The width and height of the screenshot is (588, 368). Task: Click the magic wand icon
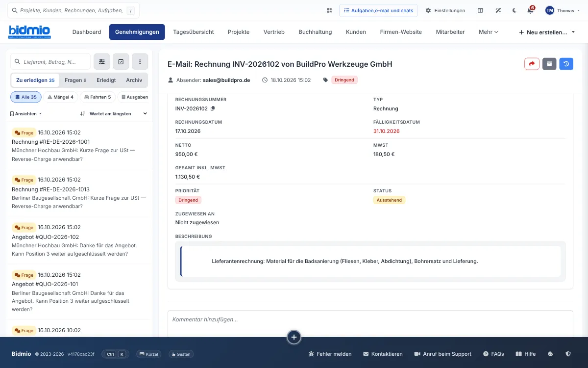click(498, 10)
